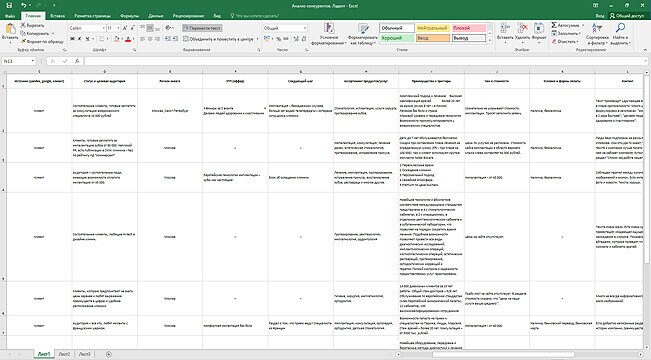The height and width of the screenshot is (360, 651).
Task: Open the Файл tab
Action: 10,16
